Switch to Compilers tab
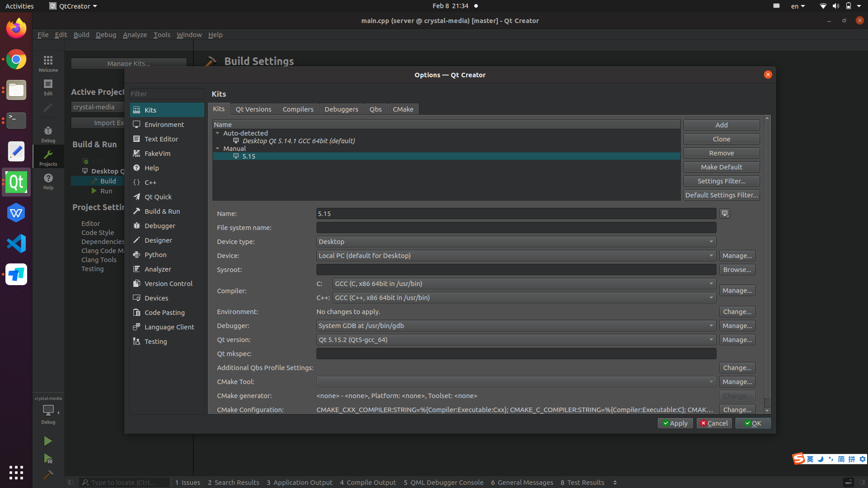868x488 pixels. tap(298, 109)
